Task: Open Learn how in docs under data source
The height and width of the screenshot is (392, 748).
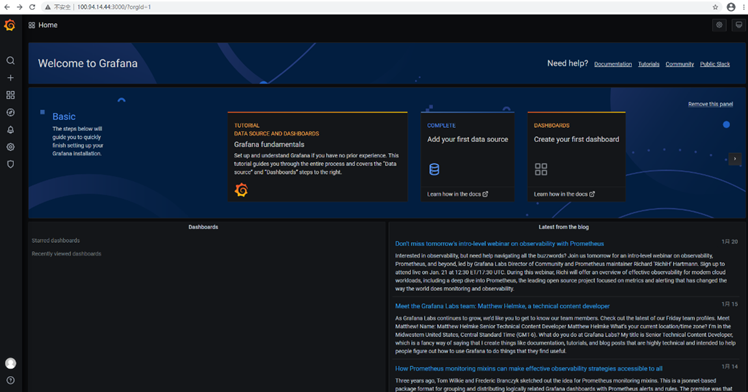Action: coord(457,194)
